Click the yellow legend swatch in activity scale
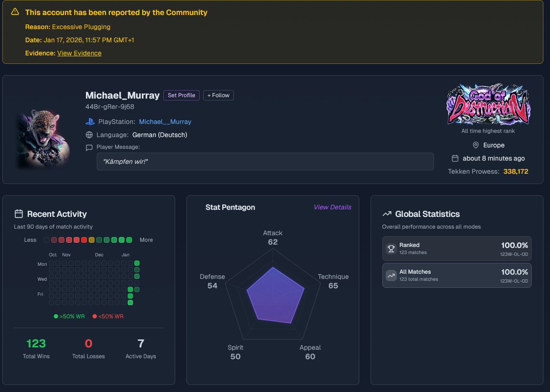This screenshot has width=550, height=392. click(92, 240)
